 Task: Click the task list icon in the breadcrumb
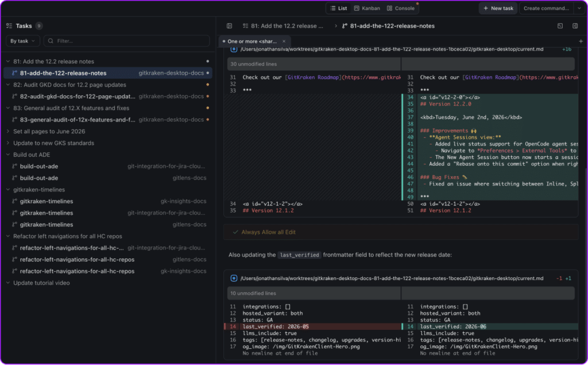tap(246, 26)
